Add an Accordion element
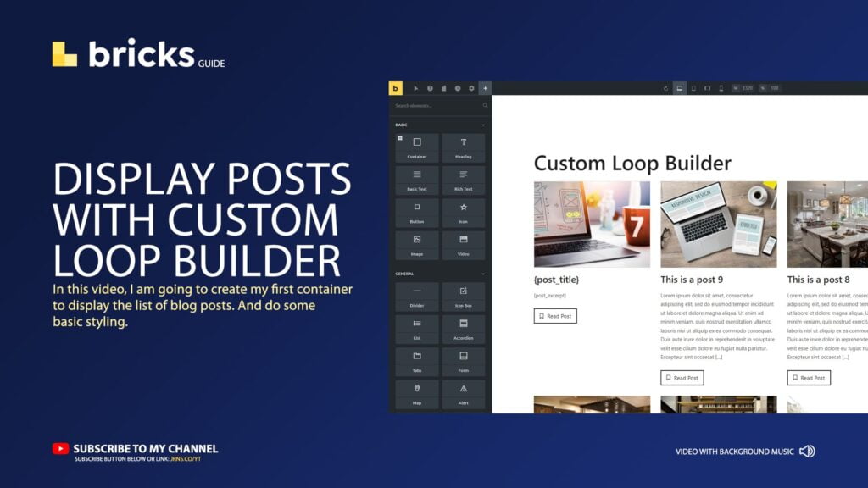 [x=464, y=330]
